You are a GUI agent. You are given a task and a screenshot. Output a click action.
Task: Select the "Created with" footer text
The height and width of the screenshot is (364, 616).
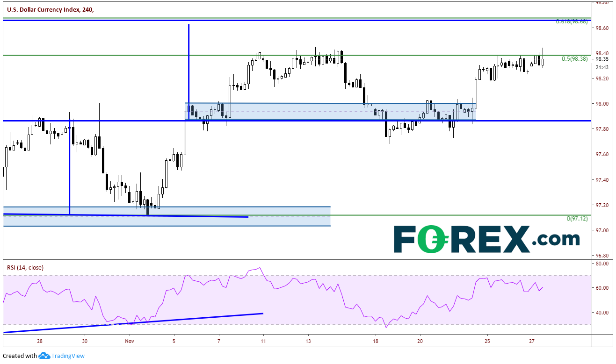point(20,356)
